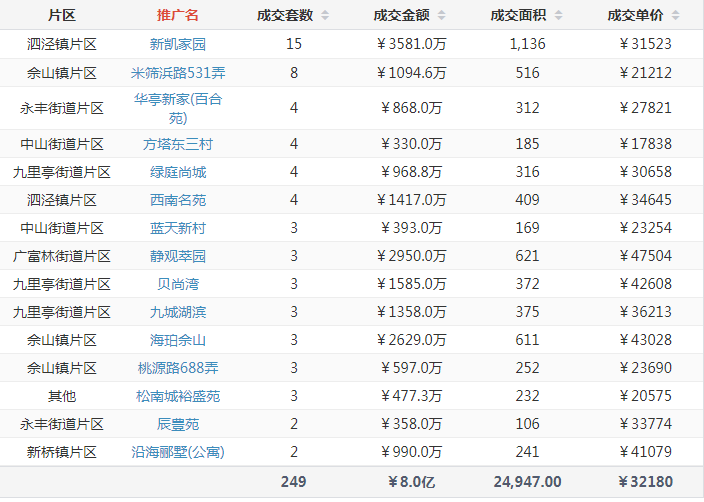704x502 pixels.
Task: Click the unit price ￥36213
Action: click(645, 312)
